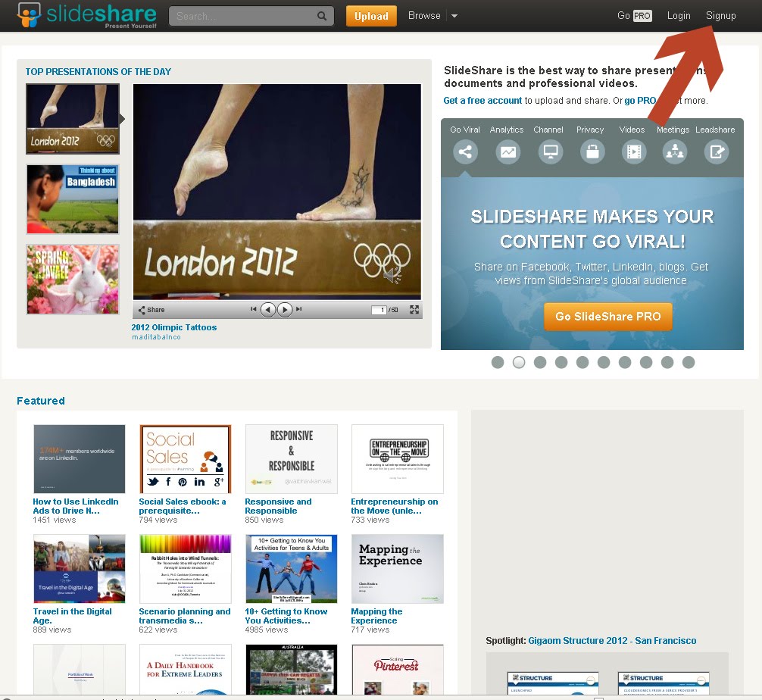Image resolution: width=762 pixels, height=700 pixels.
Task: Click the SlideShare logo
Action: (86, 15)
